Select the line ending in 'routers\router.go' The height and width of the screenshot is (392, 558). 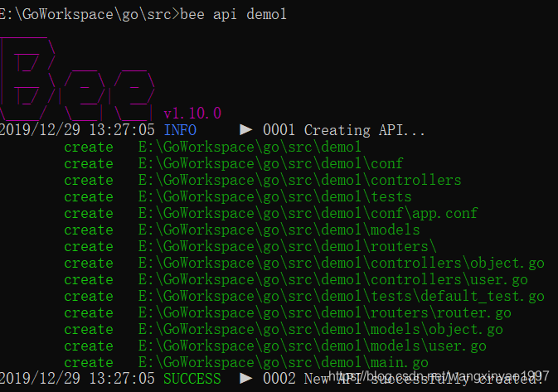324,312
